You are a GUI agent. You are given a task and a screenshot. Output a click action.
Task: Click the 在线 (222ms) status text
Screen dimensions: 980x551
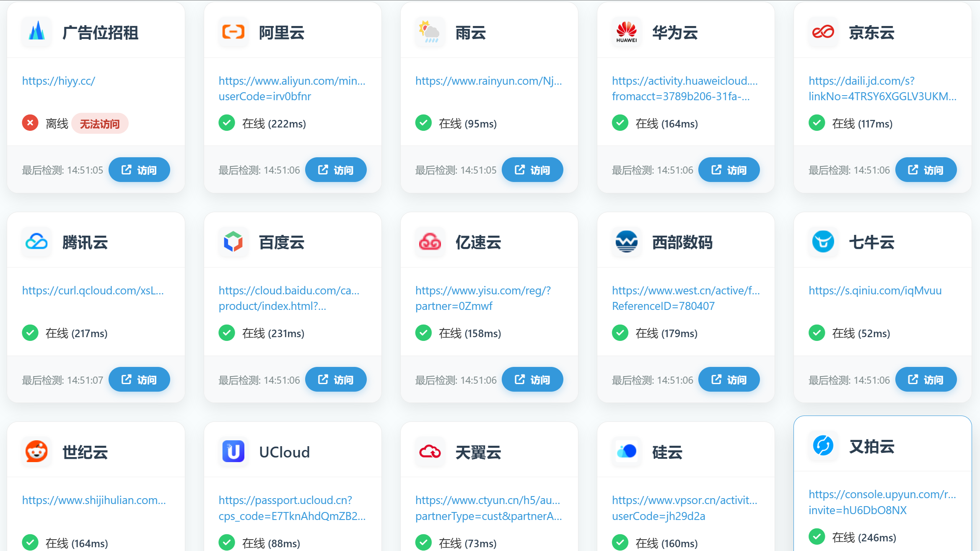(x=274, y=124)
